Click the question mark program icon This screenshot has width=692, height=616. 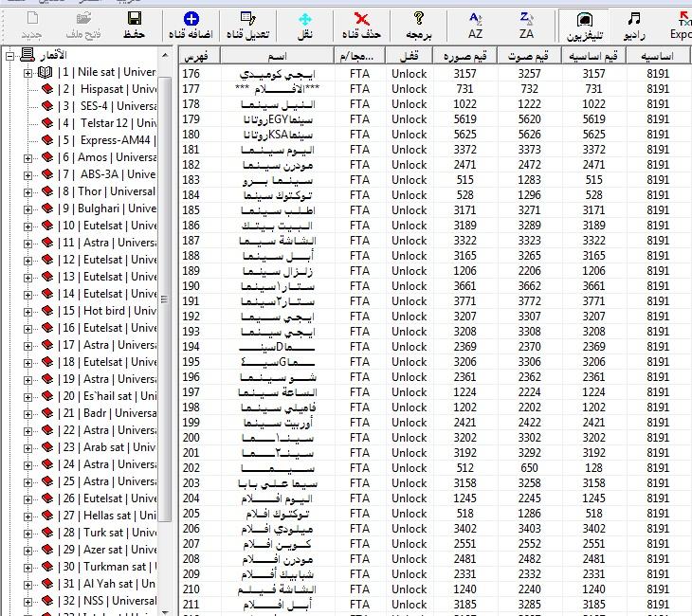click(419, 19)
